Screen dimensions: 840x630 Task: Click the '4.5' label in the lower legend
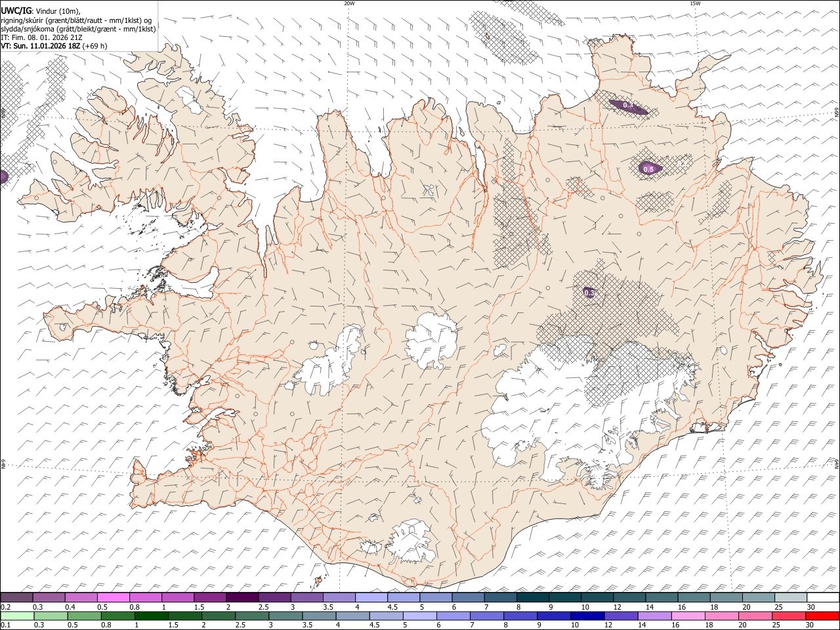(373, 625)
